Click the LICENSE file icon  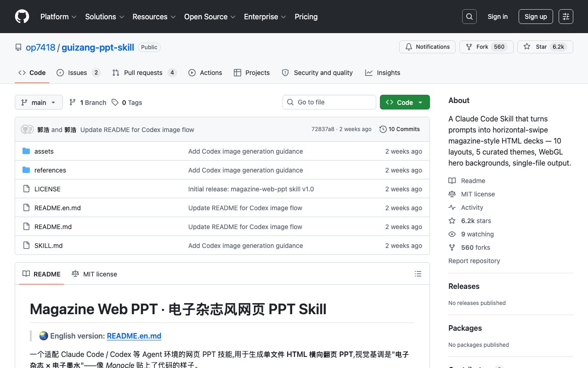coord(26,189)
